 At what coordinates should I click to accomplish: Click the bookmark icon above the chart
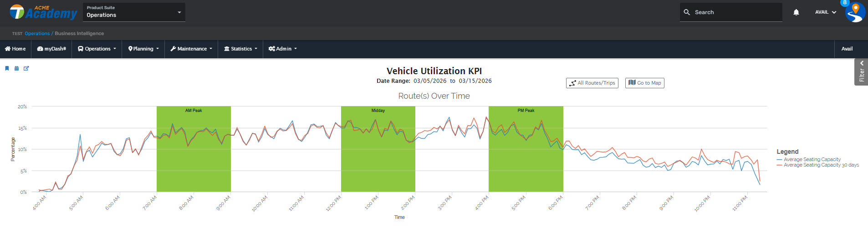tap(7, 68)
